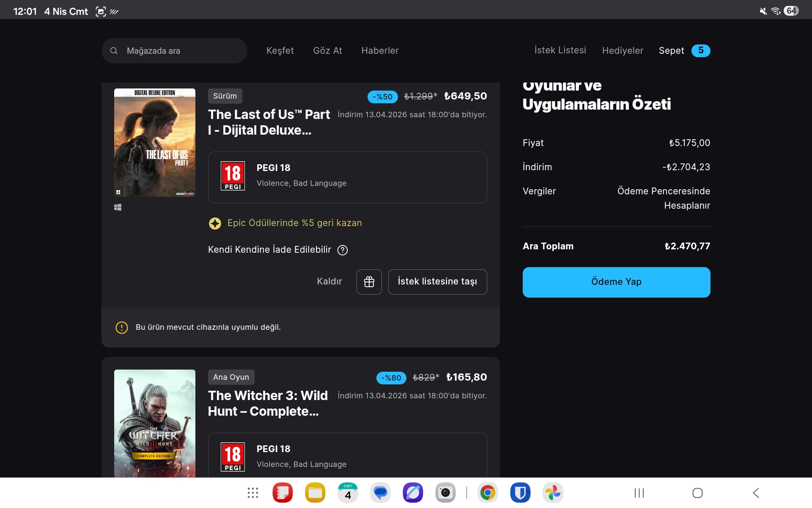This screenshot has width=812, height=508.
Task: Open the blue Messages app
Action: point(381,493)
